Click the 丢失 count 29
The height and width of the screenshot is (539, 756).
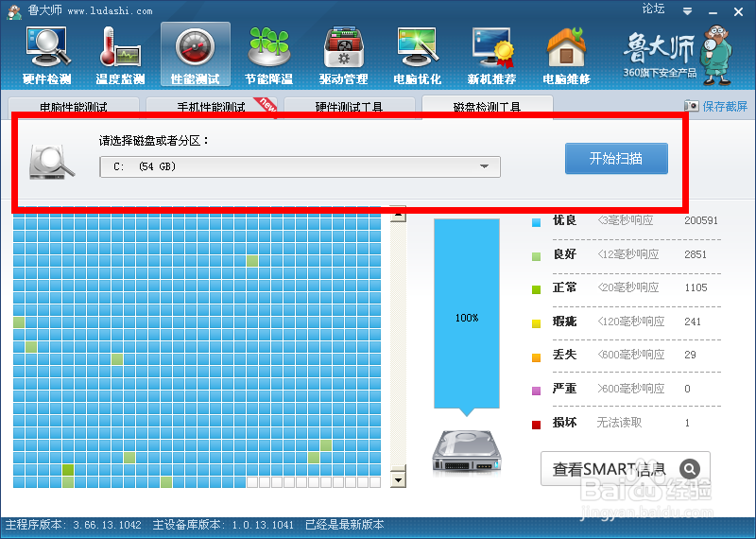coord(690,355)
